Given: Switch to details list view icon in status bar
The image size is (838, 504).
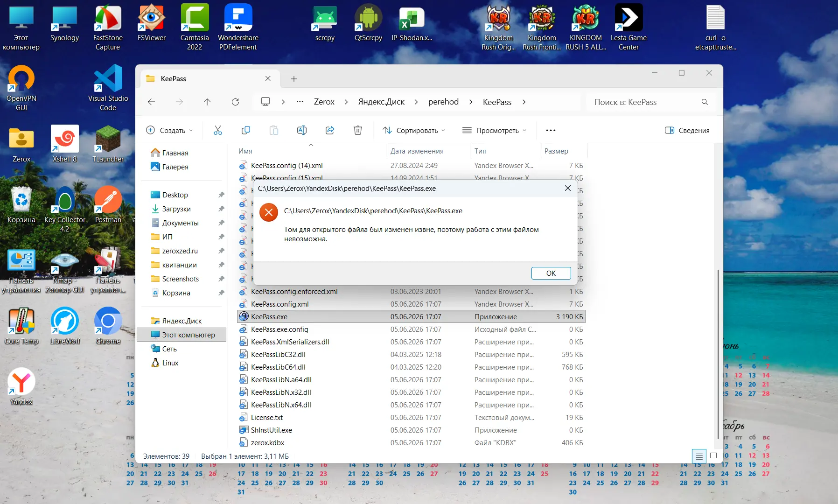Looking at the screenshot, I should click(x=699, y=456).
